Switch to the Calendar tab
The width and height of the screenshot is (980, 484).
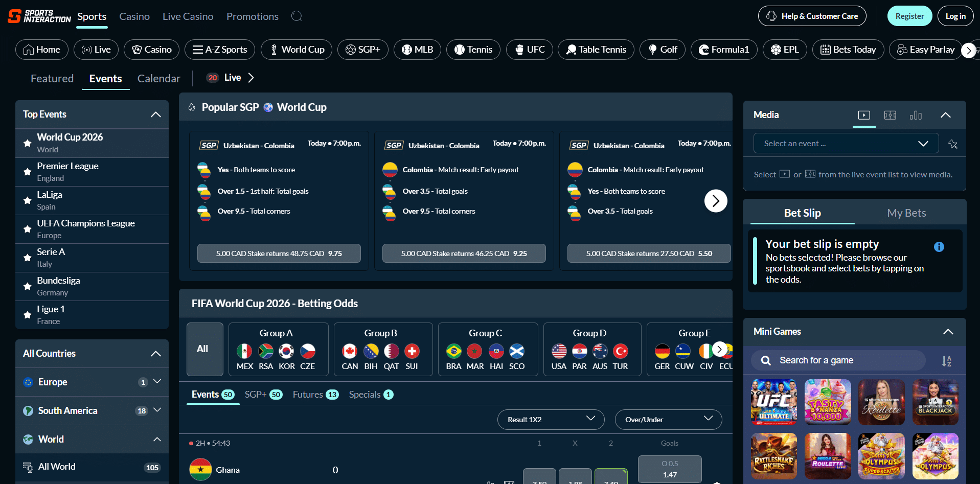159,79
